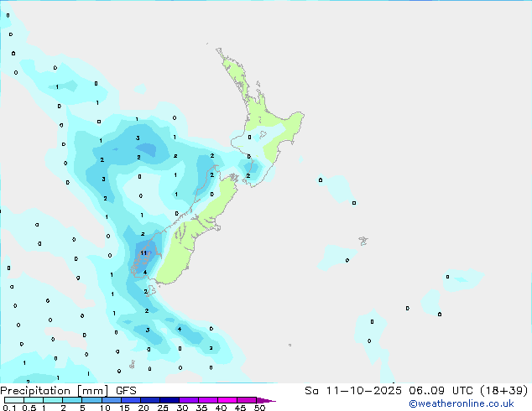
Task: Click the "40" legend scale label
Action: (221, 408)
